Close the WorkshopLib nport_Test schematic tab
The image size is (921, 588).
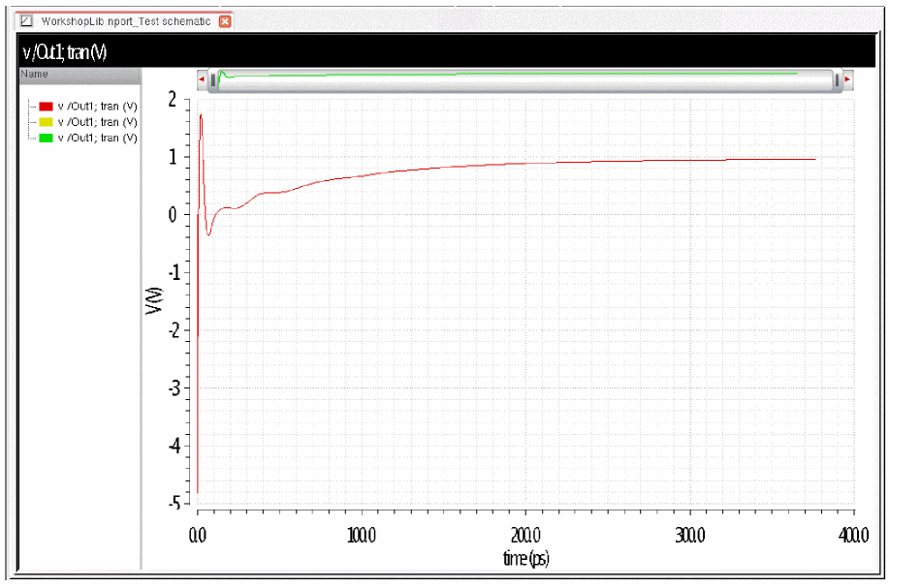(225, 21)
